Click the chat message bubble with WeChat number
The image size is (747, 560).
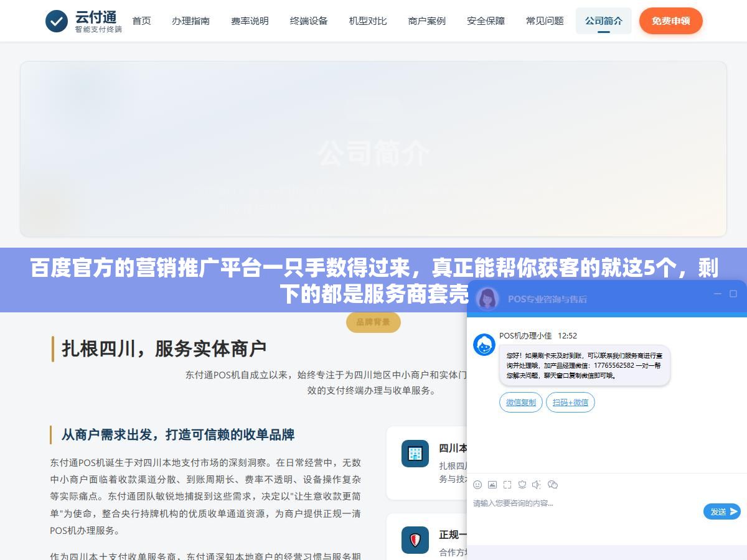585,366
